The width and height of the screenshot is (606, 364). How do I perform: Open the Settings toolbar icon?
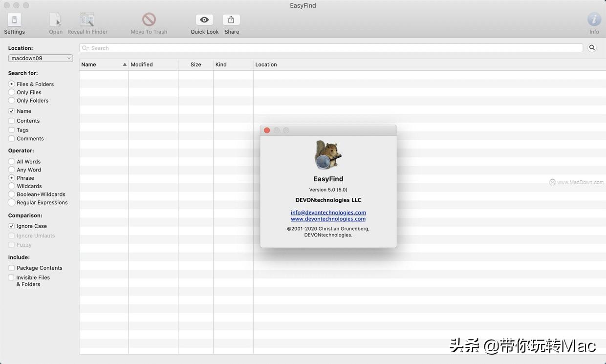pos(14,20)
